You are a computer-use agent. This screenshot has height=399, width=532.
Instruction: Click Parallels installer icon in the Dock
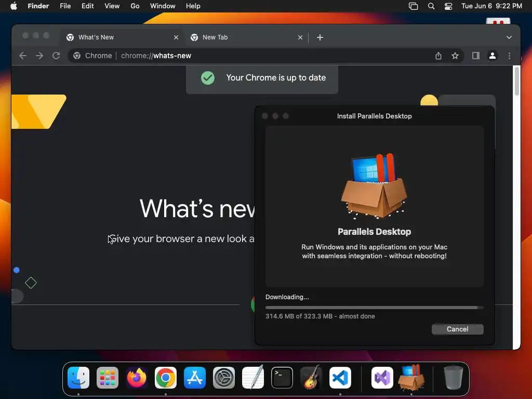(x=411, y=378)
